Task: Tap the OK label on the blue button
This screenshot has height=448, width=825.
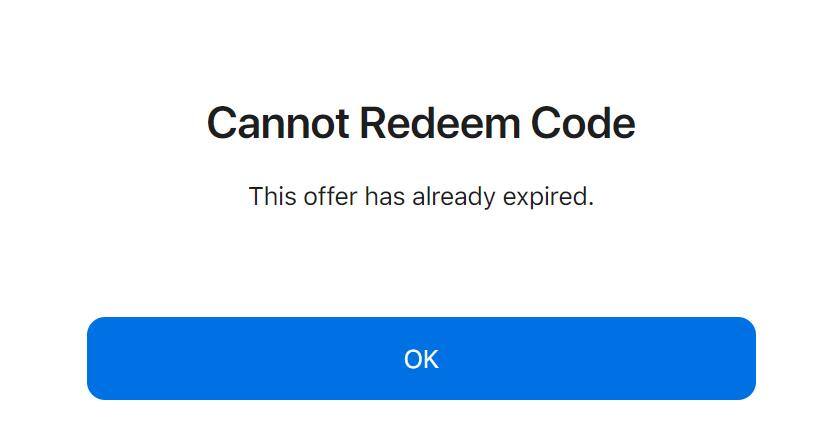Action: click(x=421, y=360)
